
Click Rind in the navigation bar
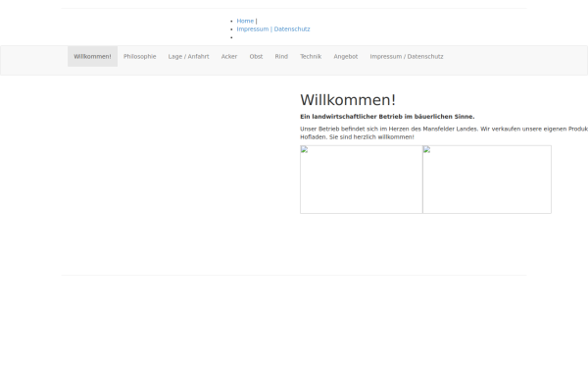tap(281, 57)
